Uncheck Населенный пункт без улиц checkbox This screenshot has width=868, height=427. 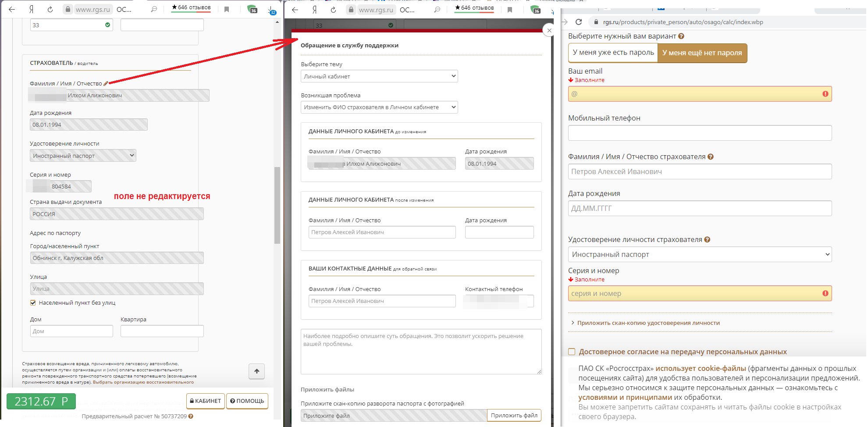[33, 303]
